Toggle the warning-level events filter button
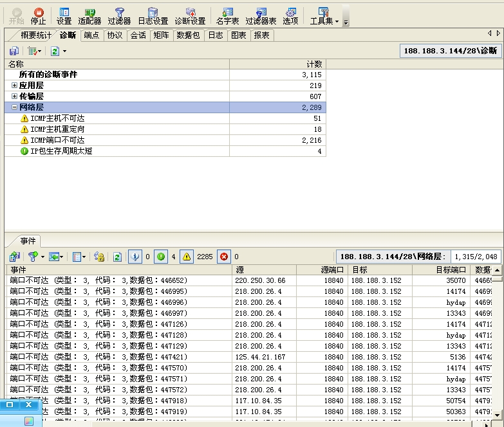This screenshot has height=427, width=504. pos(186,257)
